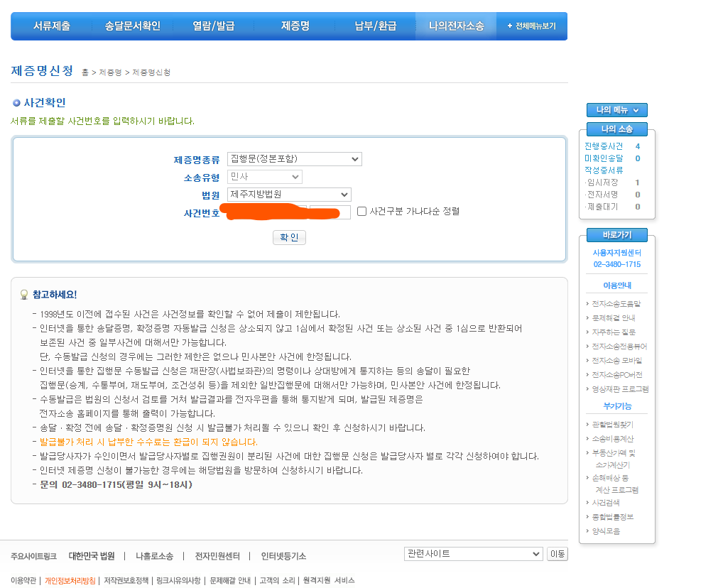Open the 관련사이트 dropdown
The height and width of the screenshot is (588, 718).
(474, 554)
